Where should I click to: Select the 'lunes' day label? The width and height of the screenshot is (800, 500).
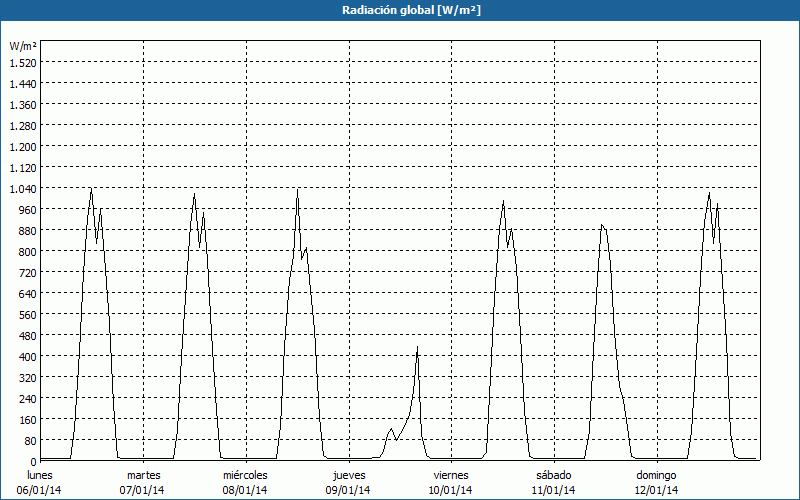pos(40,475)
